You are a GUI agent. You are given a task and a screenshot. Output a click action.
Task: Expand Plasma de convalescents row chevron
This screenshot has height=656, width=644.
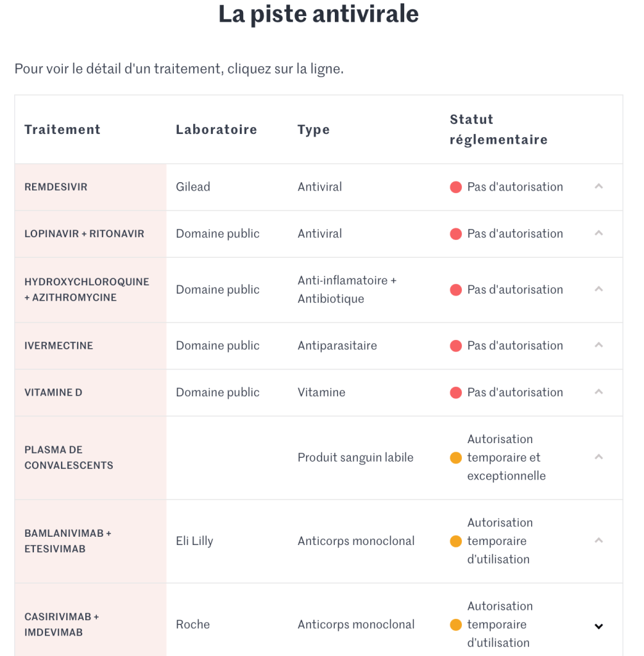pos(598,457)
